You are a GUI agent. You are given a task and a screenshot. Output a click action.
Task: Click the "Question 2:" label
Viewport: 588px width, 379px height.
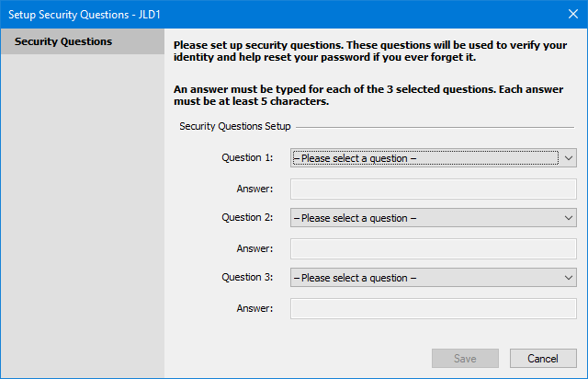pos(247,217)
